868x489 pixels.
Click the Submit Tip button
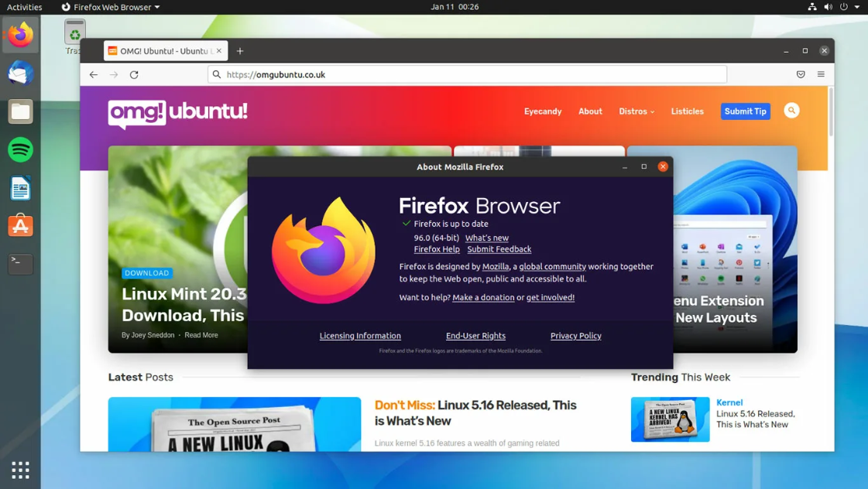[x=745, y=111]
